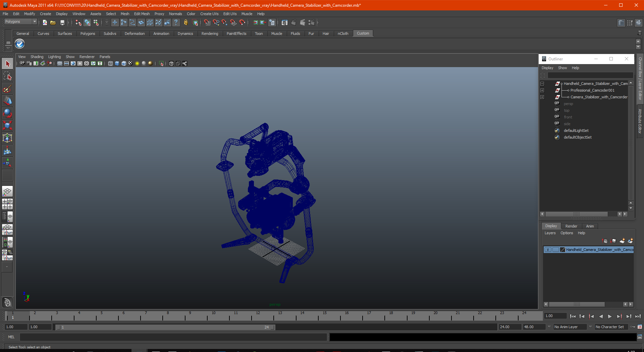The image size is (644, 352).
Task: Expand more layouts arrow in toolbox
Action: click(x=7, y=267)
